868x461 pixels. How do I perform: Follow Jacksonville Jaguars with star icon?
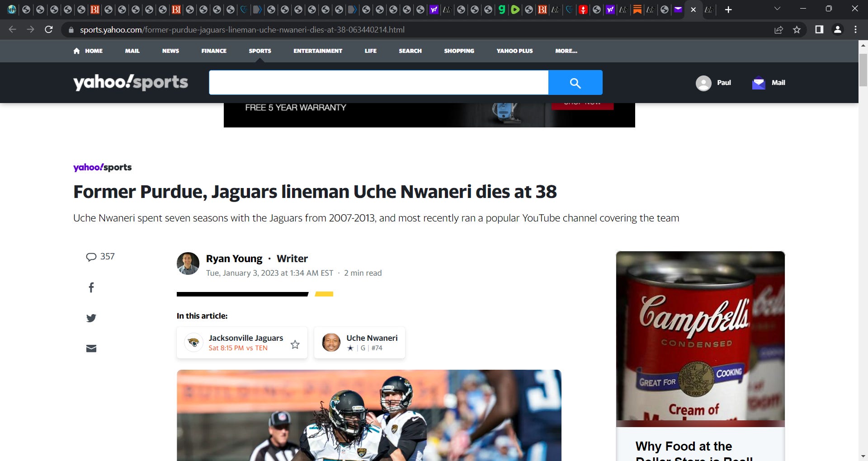[x=295, y=344]
